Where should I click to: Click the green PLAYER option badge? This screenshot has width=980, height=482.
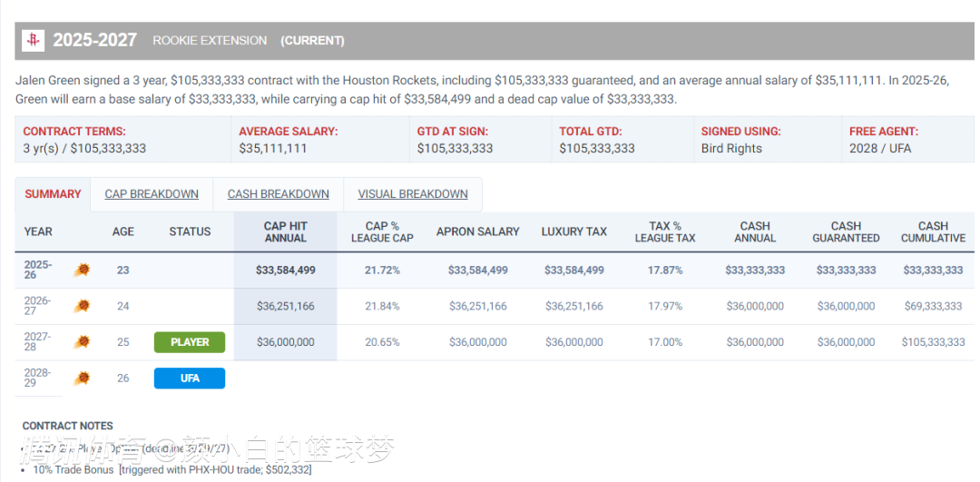tap(190, 342)
